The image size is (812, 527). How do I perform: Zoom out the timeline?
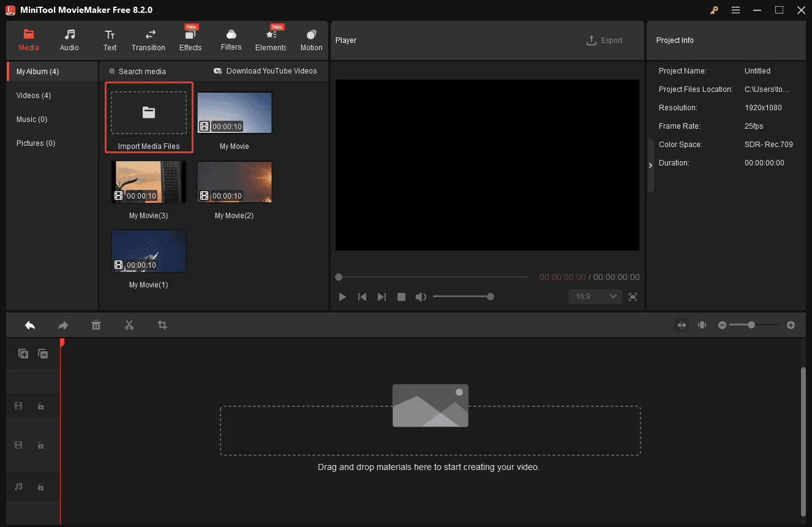(x=723, y=325)
